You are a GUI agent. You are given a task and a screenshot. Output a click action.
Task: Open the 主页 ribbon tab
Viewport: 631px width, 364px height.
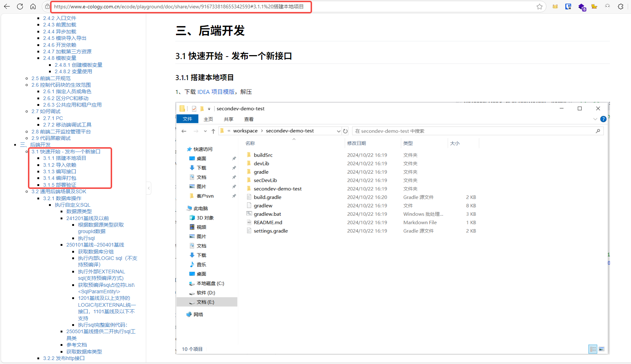(x=208, y=119)
